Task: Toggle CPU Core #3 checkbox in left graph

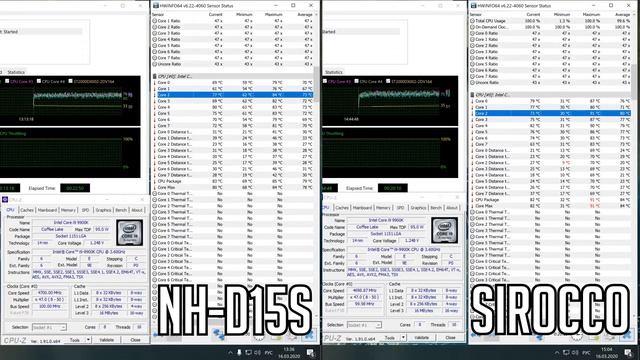Action: [7, 81]
